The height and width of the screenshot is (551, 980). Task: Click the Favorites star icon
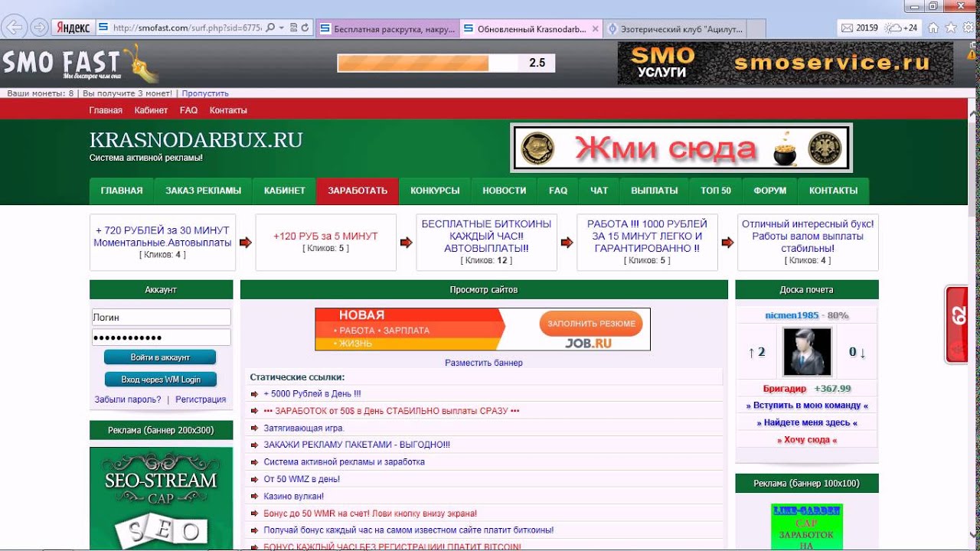click(x=951, y=28)
